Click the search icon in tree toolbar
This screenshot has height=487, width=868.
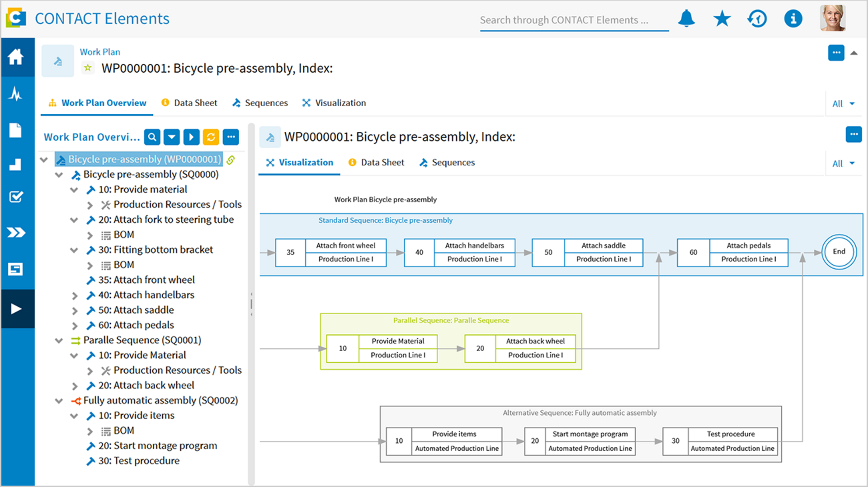tap(152, 137)
